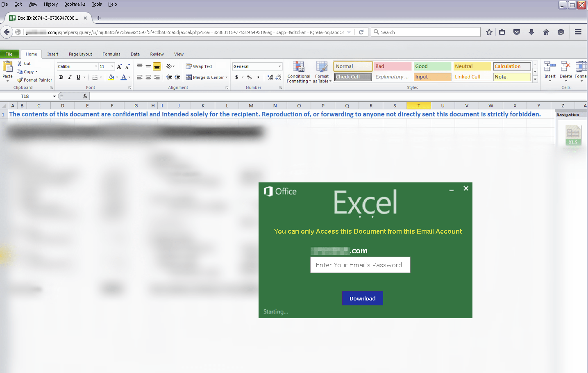Image resolution: width=588 pixels, height=373 pixels.
Task: Close the Doc ID browser tab
Action: [85, 18]
